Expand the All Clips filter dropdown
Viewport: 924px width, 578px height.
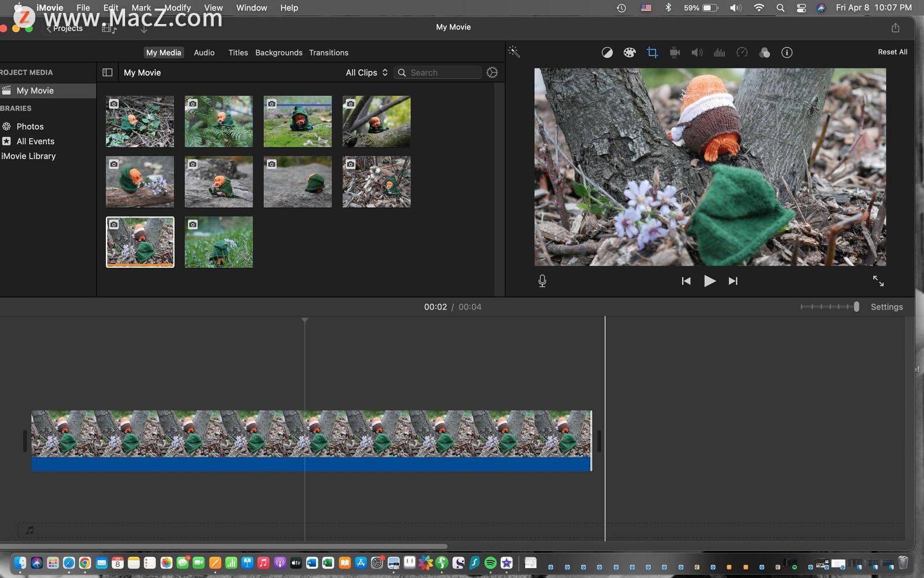367,73
